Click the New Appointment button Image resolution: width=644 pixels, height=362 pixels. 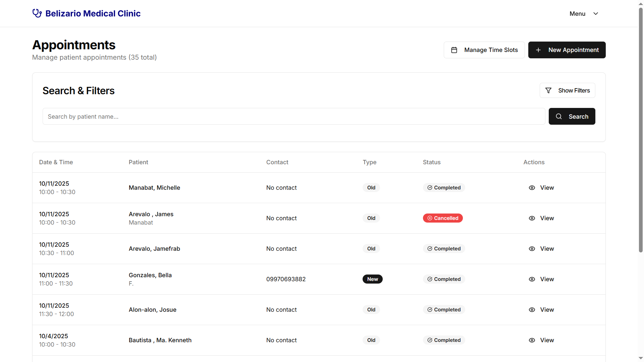[x=567, y=50]
